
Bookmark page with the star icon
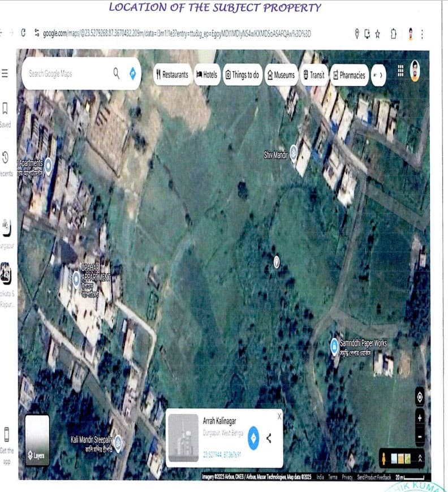[x=378, y=34]
